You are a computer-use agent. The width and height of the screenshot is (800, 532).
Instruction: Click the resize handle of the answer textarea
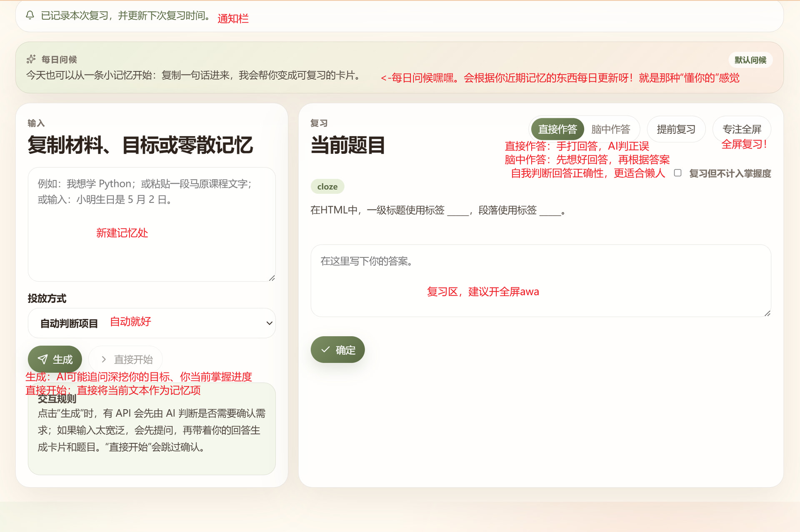[x=767, y=313]
